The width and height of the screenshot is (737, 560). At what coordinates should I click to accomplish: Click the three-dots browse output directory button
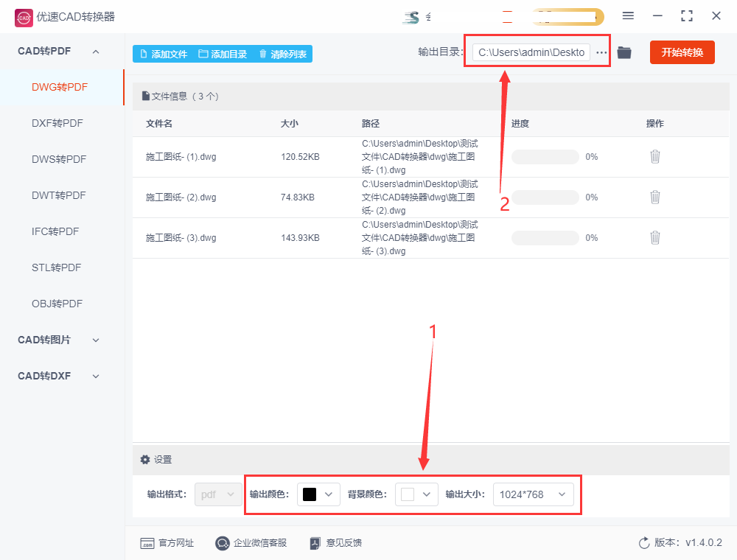[601, 52]
